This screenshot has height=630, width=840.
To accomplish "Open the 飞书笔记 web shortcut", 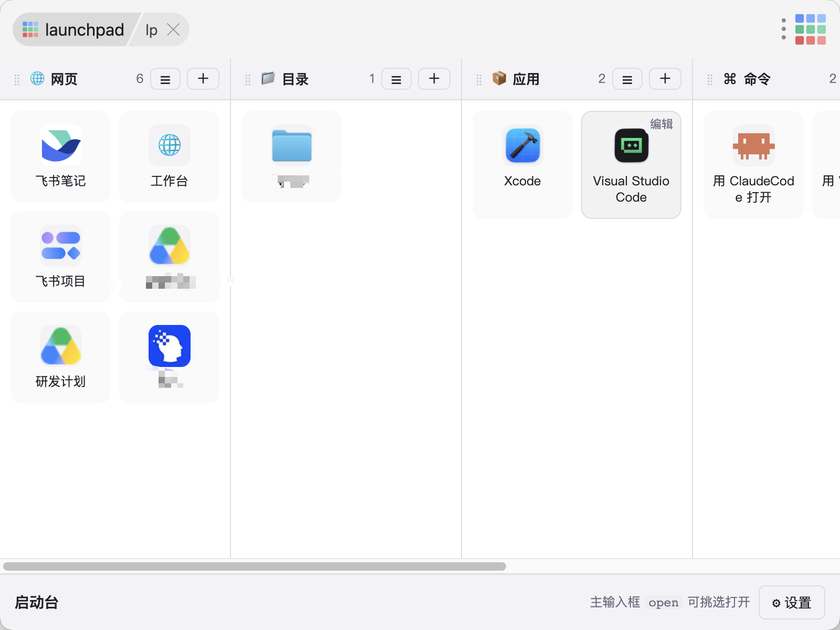I will click(60, 156).
